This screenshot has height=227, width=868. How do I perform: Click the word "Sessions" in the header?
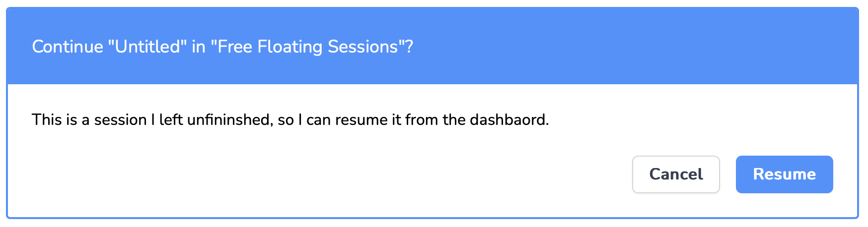[x=363, y=47]
